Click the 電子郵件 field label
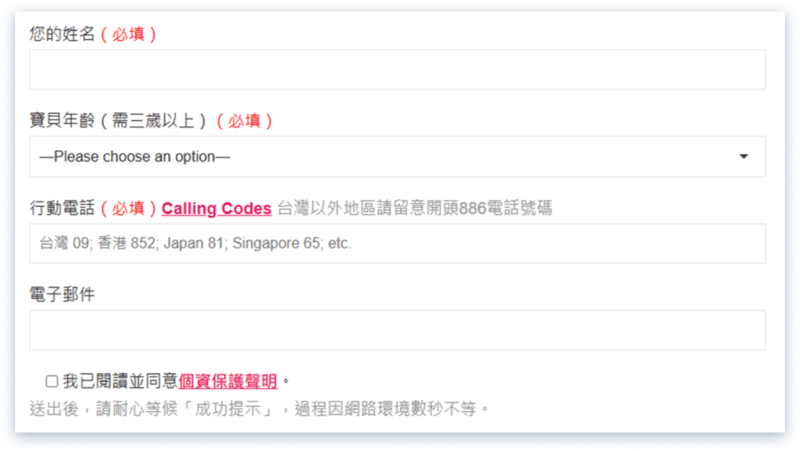 click(62, 295)
